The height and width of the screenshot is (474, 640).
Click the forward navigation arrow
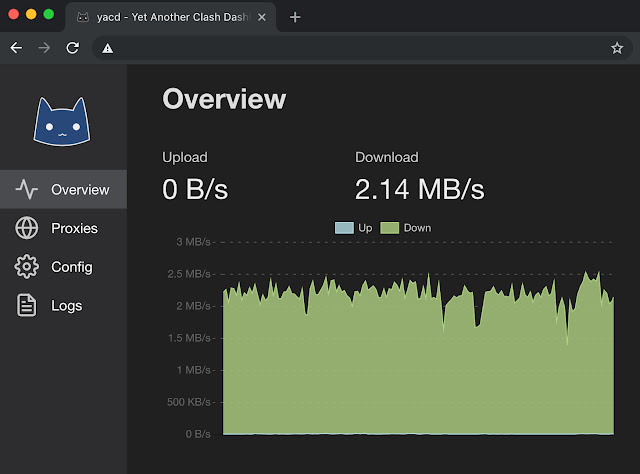point(44,48)
